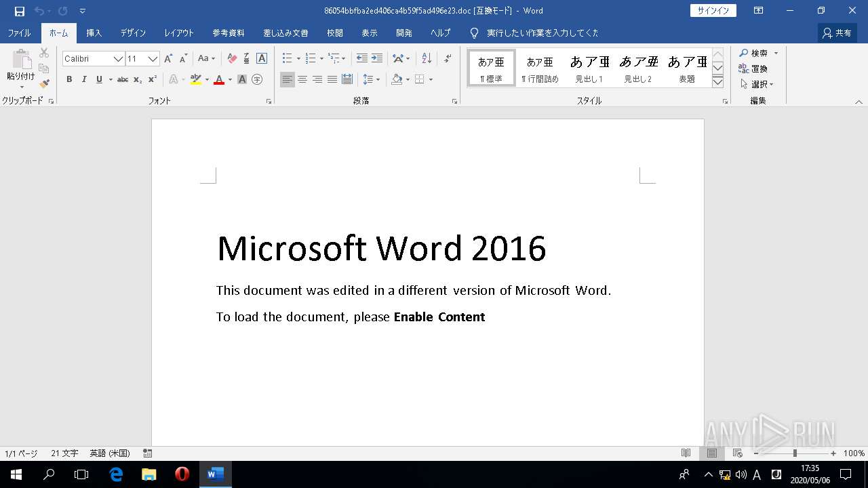This screenshot has width=868, height=488.
Task: Switch to the 校閲 tab
Action: point(335,33)
